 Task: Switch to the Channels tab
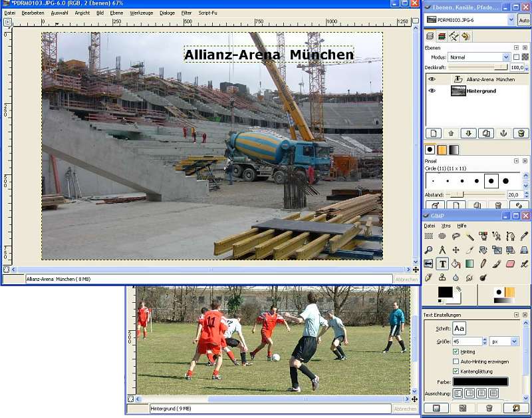coord(442,36)
